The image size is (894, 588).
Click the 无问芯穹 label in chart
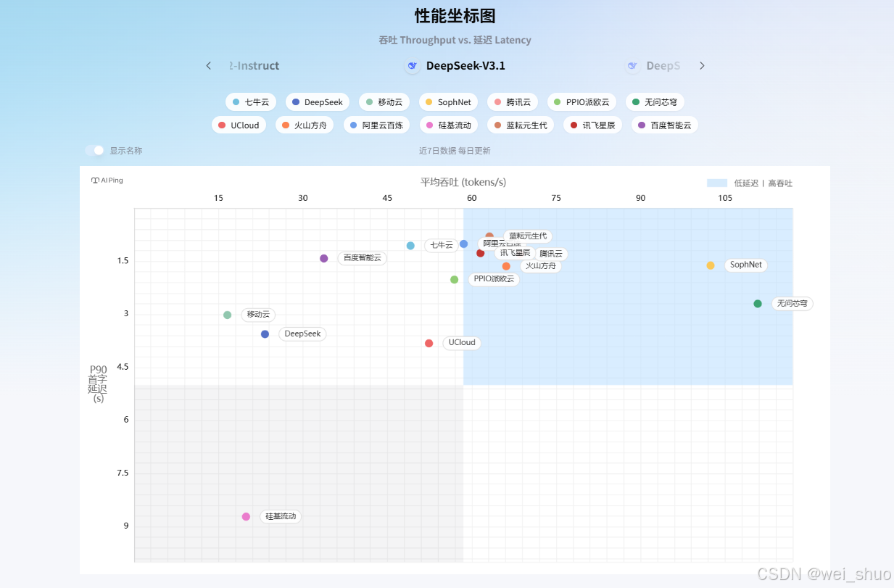click(x=792, y=304)
